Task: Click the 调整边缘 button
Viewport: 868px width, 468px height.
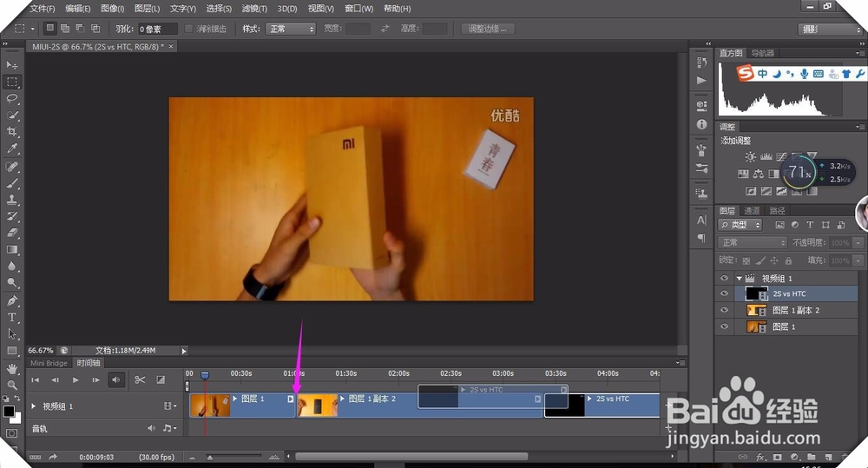Action: [x=488, y=29]
